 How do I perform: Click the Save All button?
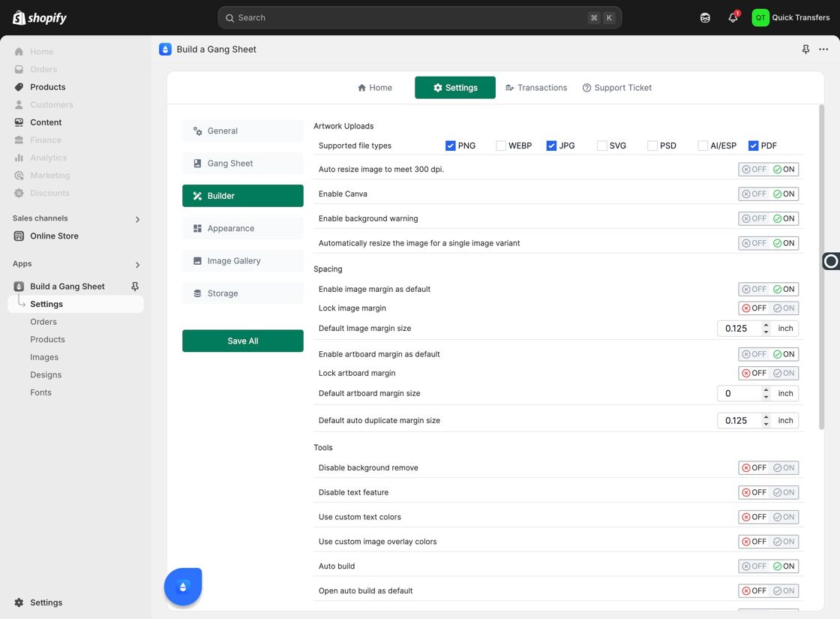(243, 341)
